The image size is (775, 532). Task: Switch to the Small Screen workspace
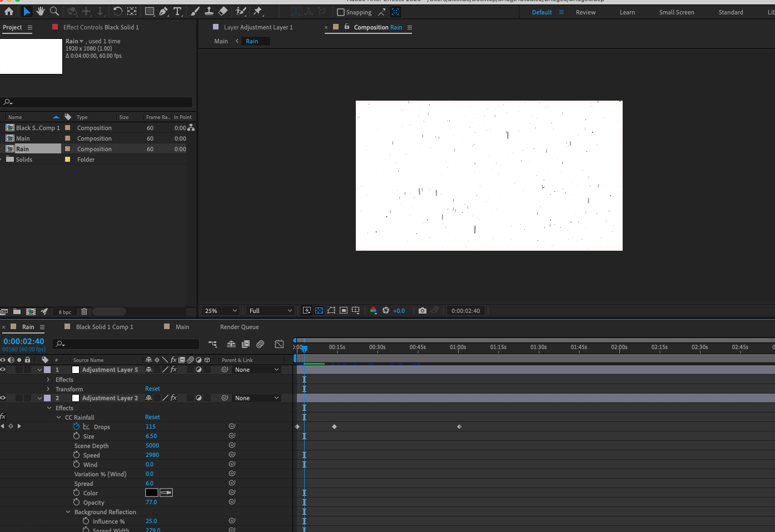(x=677, y=12)
